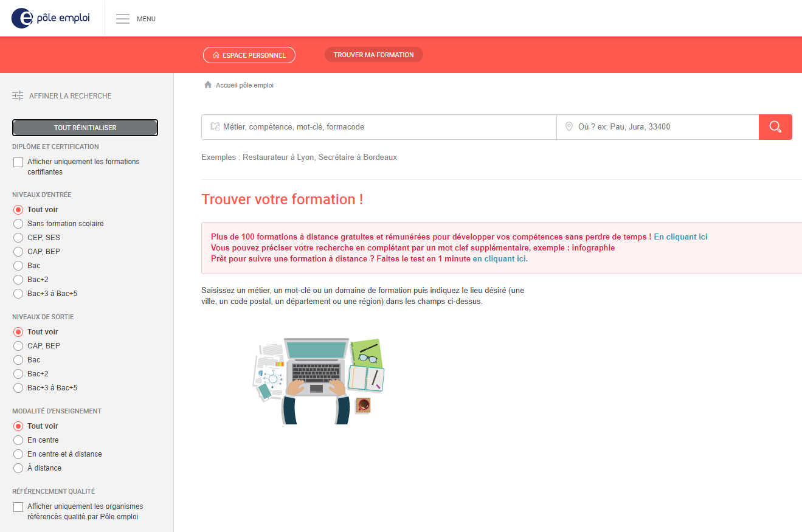The width and height of the screenshot is (802, 532).
Task: Open the Espace Personnel button
Action: [x=249, y=55]
